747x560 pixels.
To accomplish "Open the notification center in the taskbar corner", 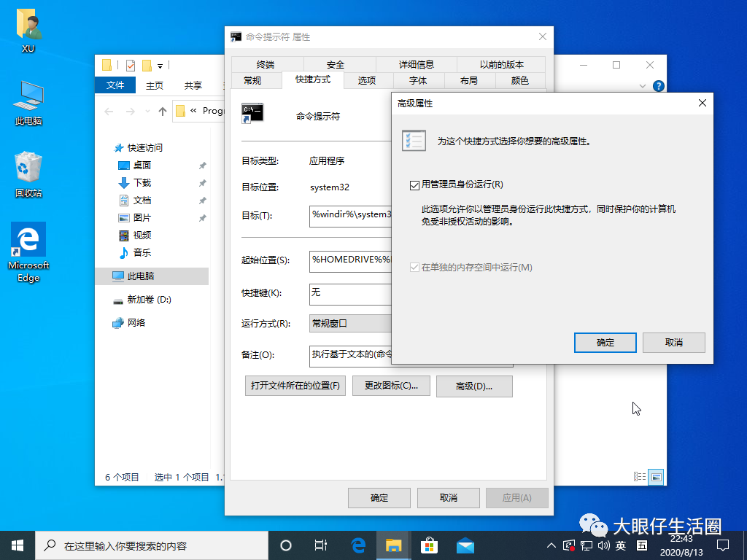I will point(723,545).
